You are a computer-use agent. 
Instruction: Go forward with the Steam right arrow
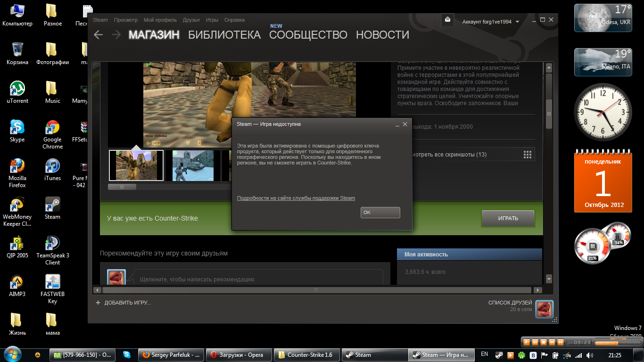116,34
